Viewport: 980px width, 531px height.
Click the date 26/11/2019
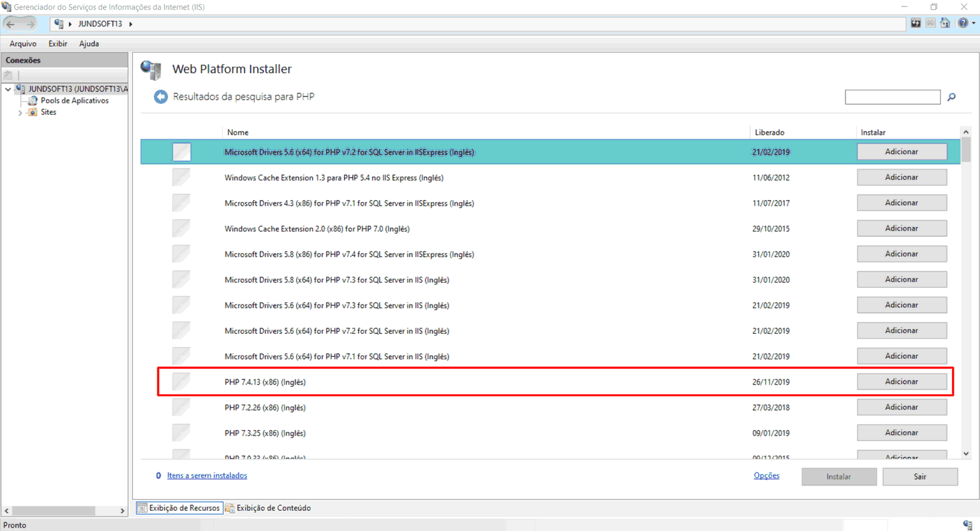click(x=772, y=382)
